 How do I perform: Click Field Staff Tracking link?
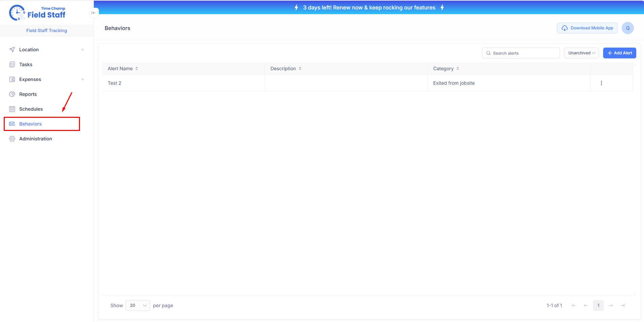(x=47, y=30)
